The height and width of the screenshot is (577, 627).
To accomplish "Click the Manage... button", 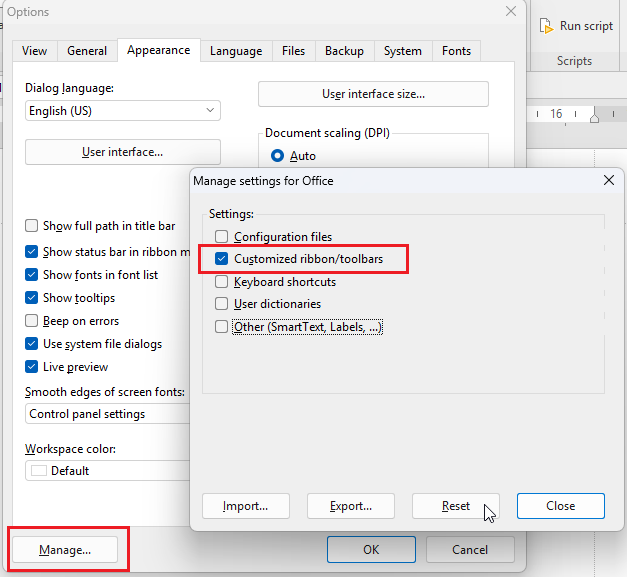I will coord(65,550).
